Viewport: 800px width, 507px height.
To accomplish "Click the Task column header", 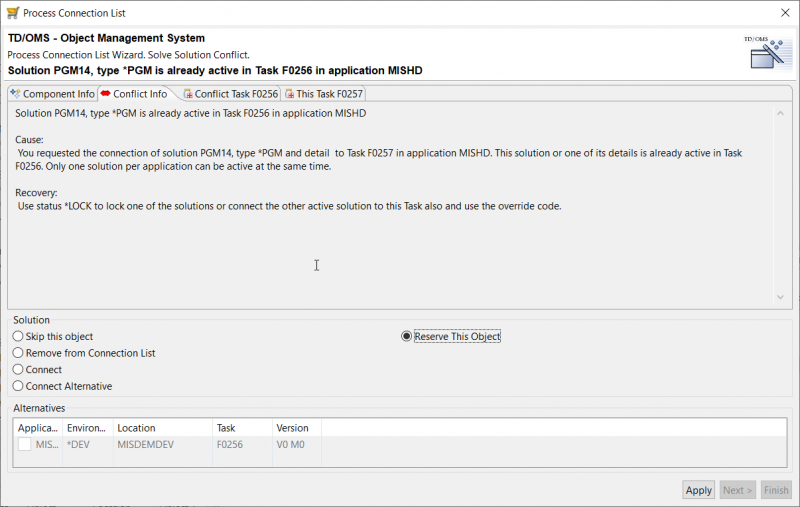I will [226, 428].
